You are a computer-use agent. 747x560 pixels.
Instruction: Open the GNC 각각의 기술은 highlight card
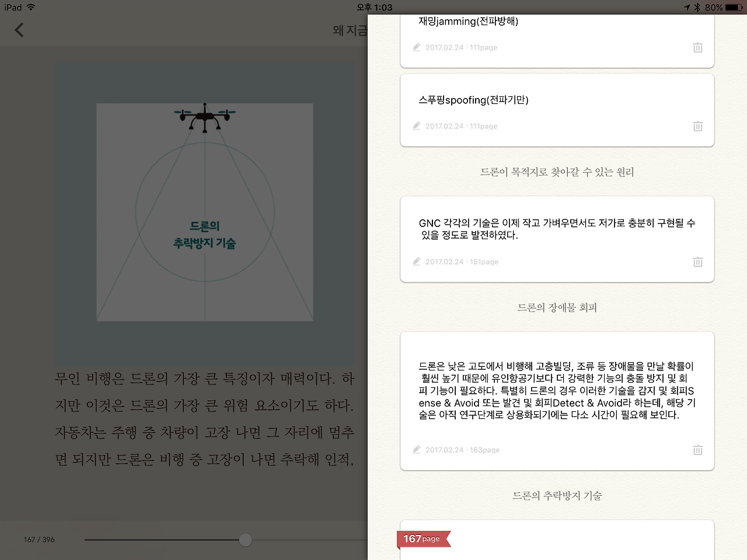click(x=557, y=239)
